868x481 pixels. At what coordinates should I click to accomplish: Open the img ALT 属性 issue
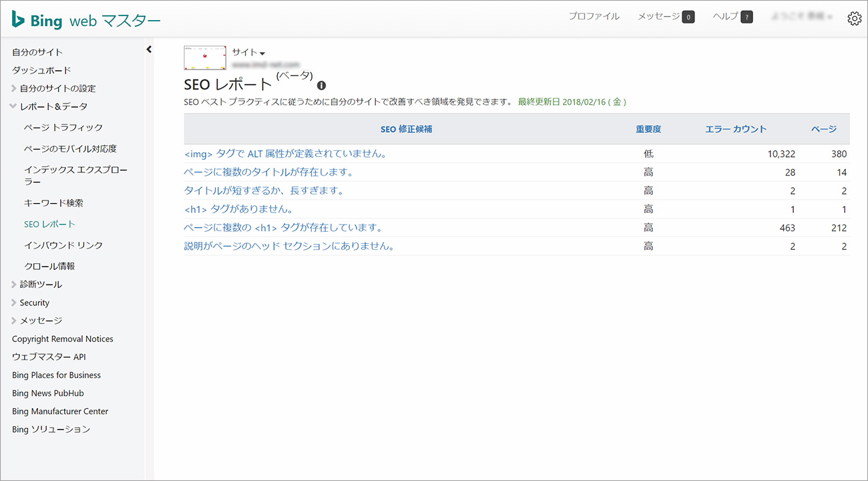pos(285,154)
